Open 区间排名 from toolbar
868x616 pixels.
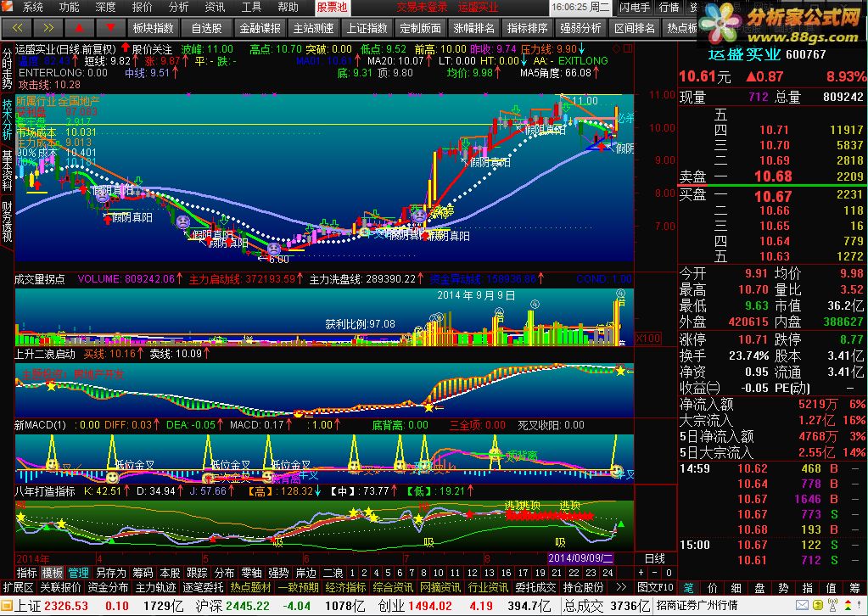(x=635, y=28)
